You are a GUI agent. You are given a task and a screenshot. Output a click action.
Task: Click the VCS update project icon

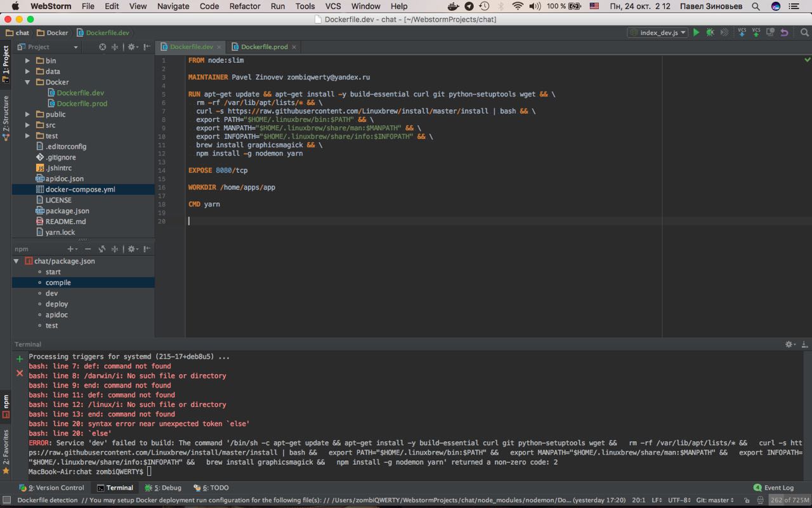pyautogui.click(x=742, y=32)
